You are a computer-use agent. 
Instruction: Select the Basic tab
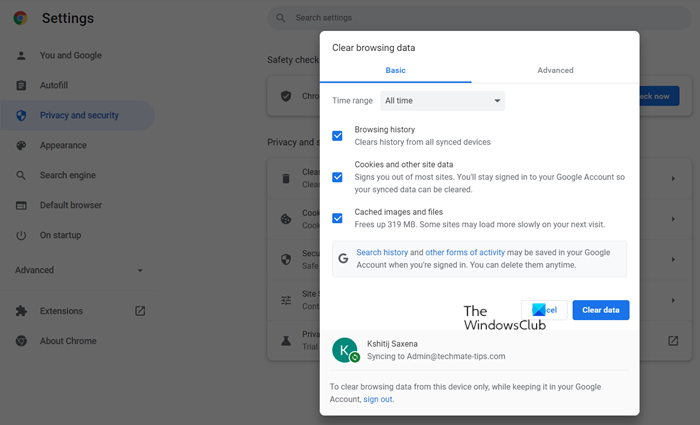[x=396, y=71]
